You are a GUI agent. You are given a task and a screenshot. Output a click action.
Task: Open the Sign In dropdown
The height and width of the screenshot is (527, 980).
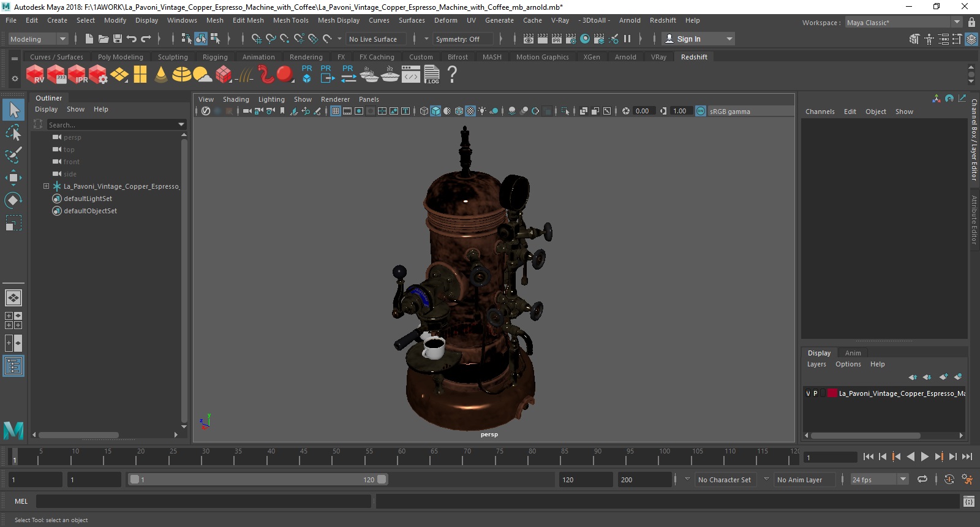tap(698, 39)
